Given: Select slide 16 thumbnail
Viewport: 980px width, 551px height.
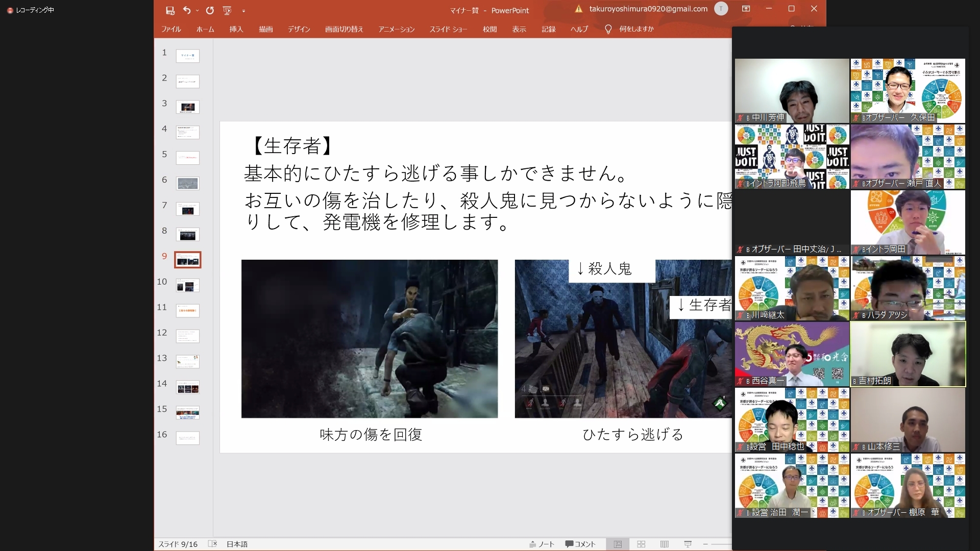Looking at the screenshot, I should coord(188,438).
